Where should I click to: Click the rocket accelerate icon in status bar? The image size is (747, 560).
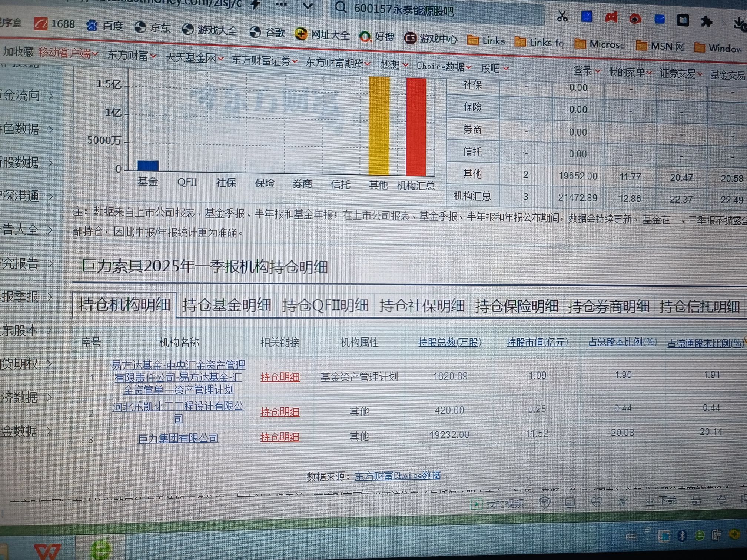click(623, 501)
